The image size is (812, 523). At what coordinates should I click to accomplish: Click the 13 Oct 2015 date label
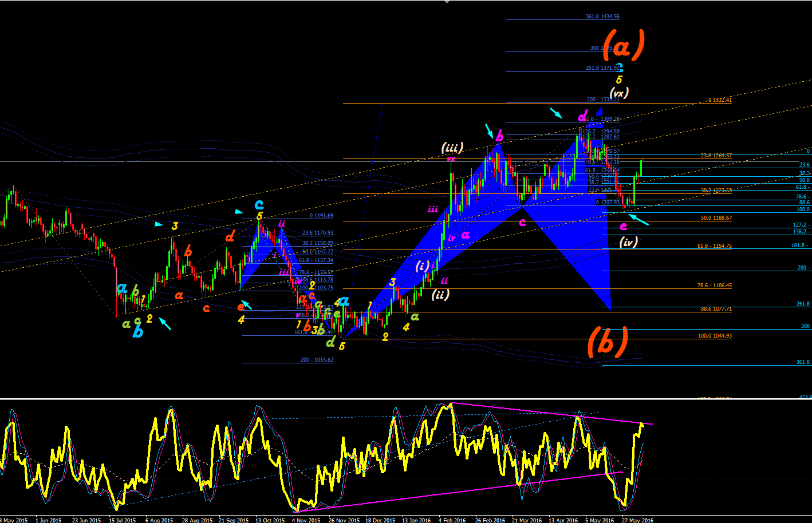coord(270,520)
